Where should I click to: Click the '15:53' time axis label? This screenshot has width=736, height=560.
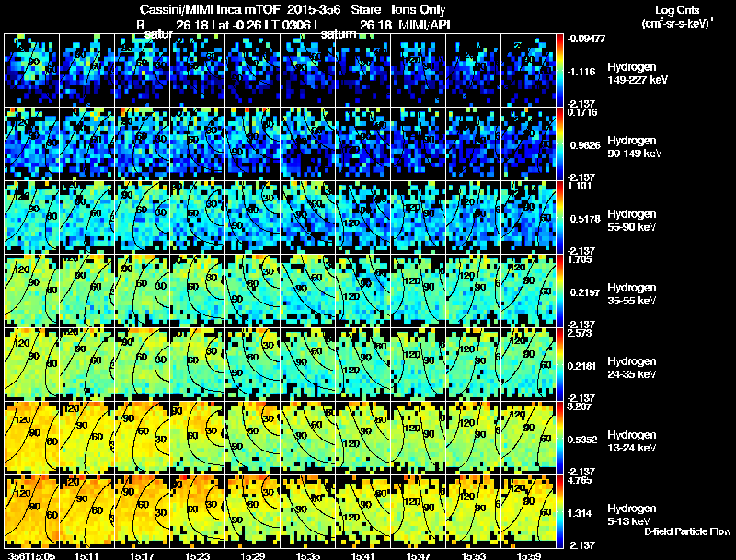pos(474,556)
